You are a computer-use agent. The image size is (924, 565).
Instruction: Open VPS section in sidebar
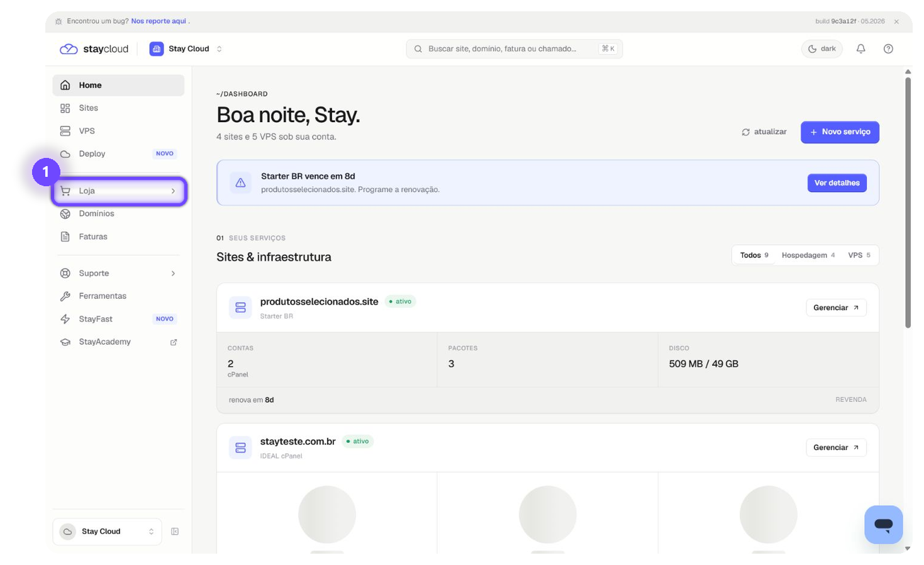coord(118,131)
